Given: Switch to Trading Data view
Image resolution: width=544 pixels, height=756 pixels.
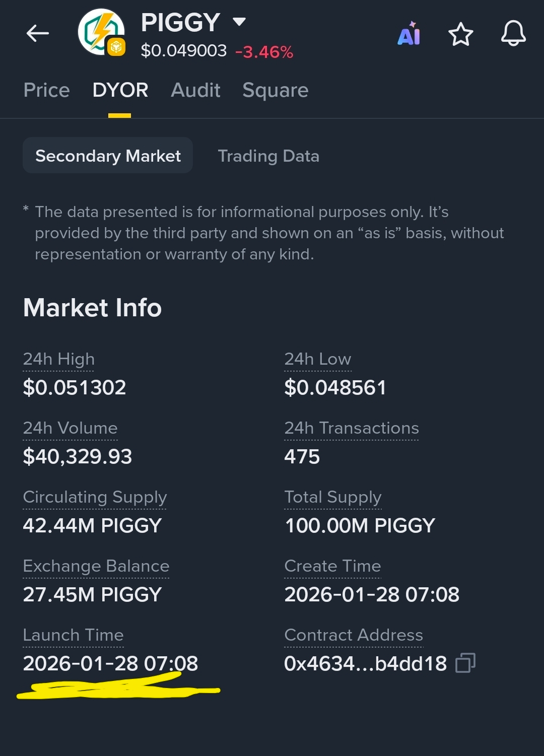Looking at the screenshot, I should (x=268, y=156).
